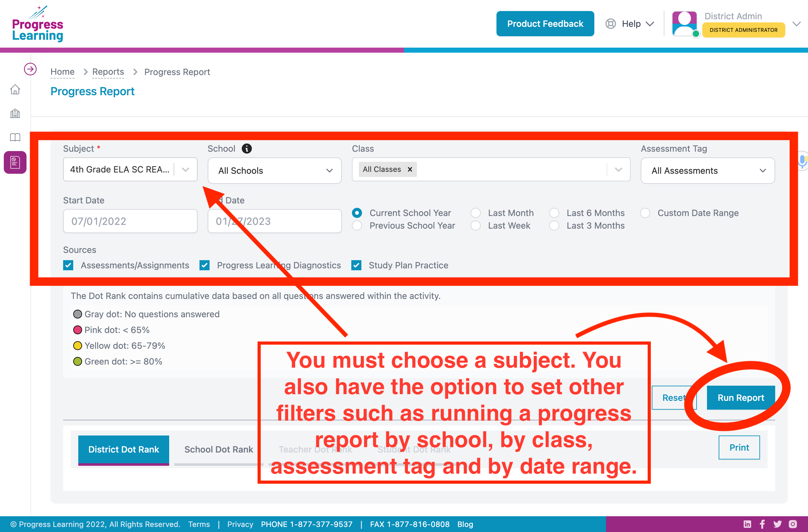The image size is (808, 532).
Task: Open the Subject dropdown
Action: point(130,169)
